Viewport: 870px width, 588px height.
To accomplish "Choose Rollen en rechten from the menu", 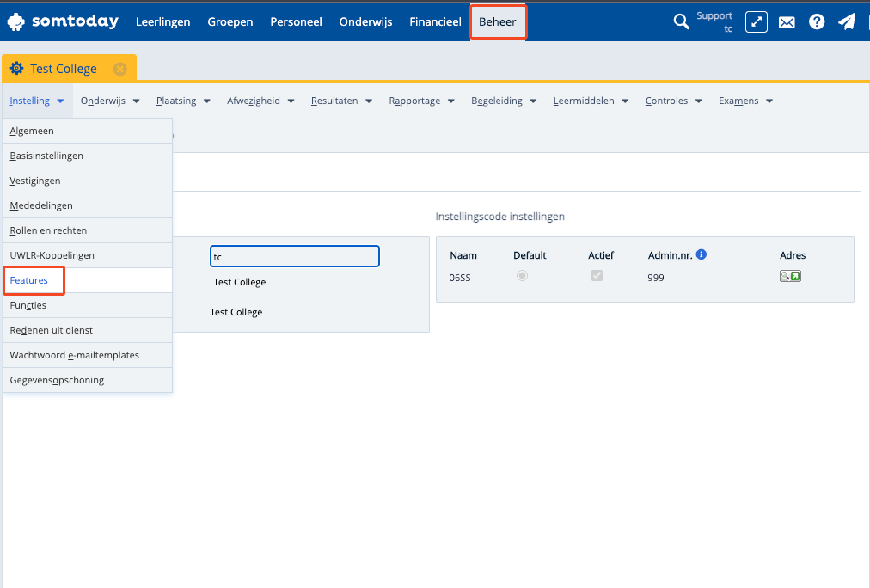I will (x=48, y=230).
